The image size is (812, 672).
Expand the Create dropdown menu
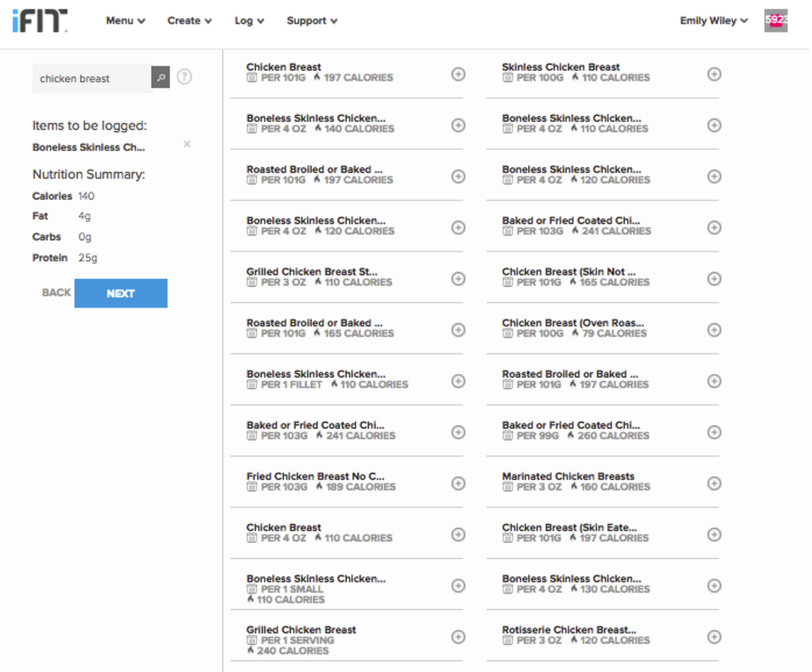[190, 21]
